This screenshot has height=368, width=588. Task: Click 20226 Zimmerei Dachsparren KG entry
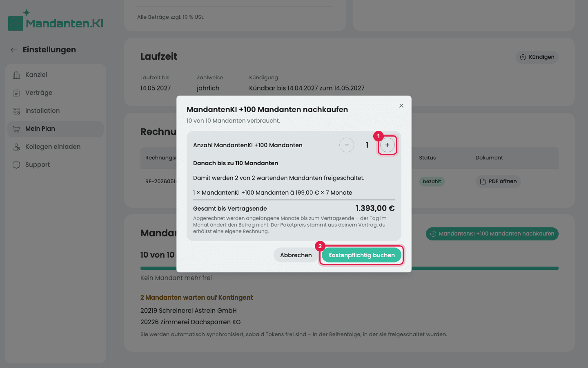click(191, 322)
